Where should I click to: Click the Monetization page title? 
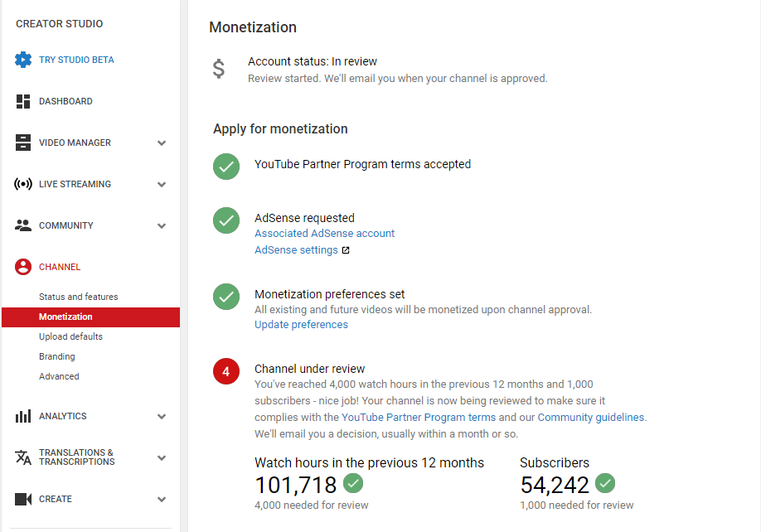click(253, 27)
